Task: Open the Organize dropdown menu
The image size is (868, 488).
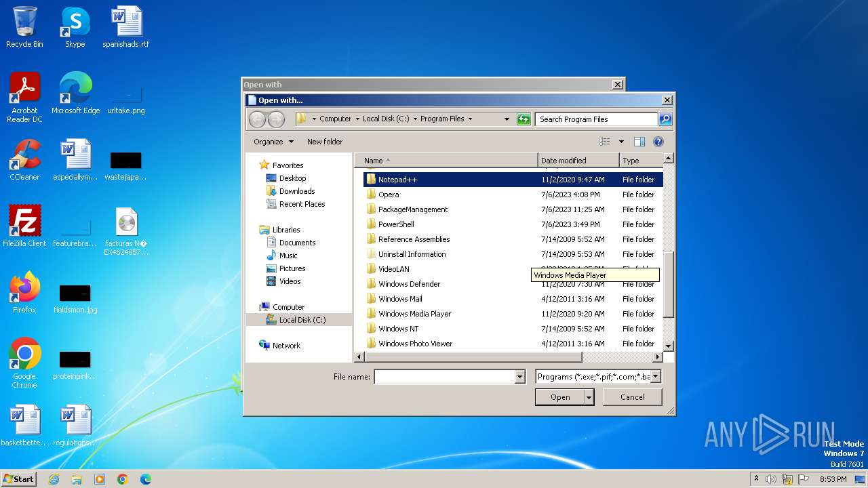Action: point(274,142)
